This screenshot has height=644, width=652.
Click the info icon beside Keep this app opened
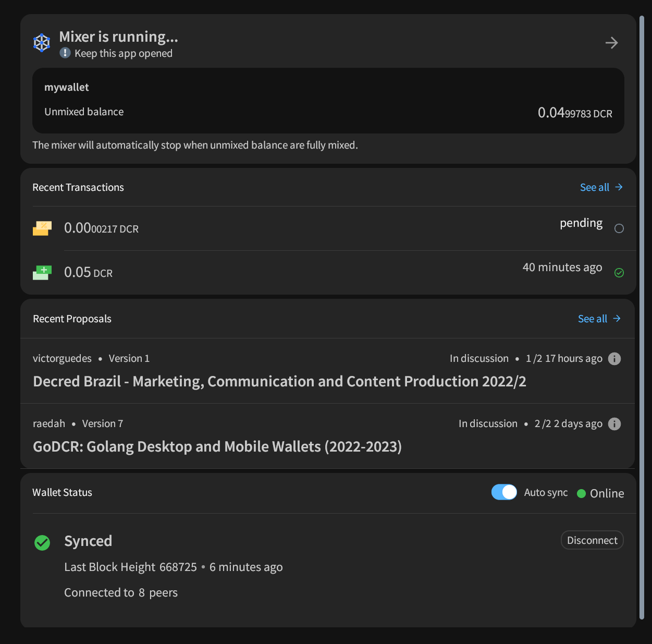[65, 53]
